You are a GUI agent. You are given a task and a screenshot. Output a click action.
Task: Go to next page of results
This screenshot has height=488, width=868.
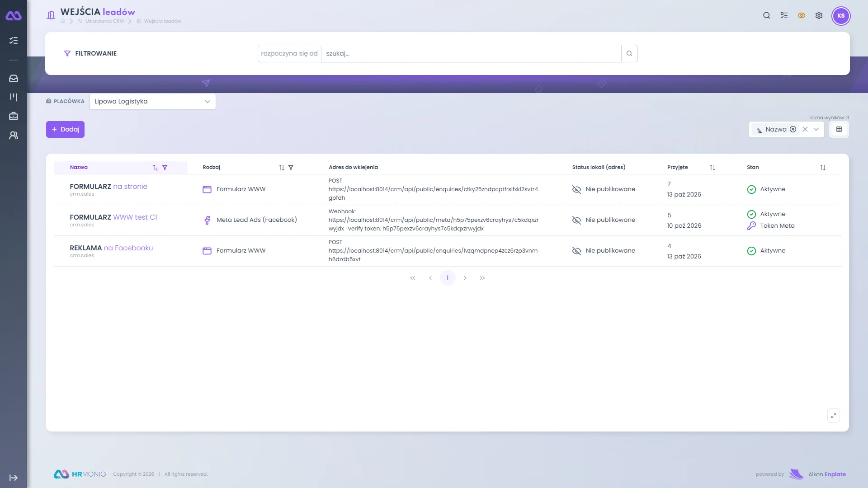tap(465, 278)
